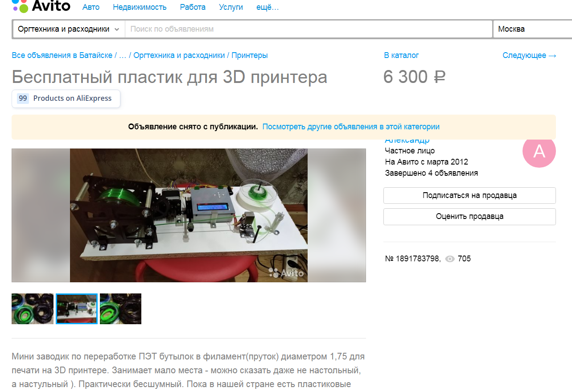Image resolution: width=572 pixels, height=392 pixels.
Task: Click the 99 badge on AliExpress widget
Action: coord(23,99)
